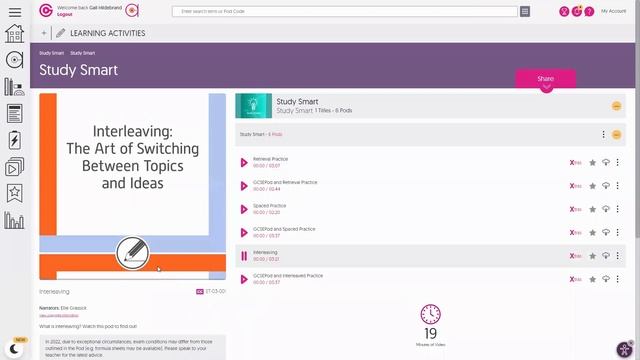640x360 pixels.
Task: Toggle the dark mode moon button
Action: [x=14, y=349]
